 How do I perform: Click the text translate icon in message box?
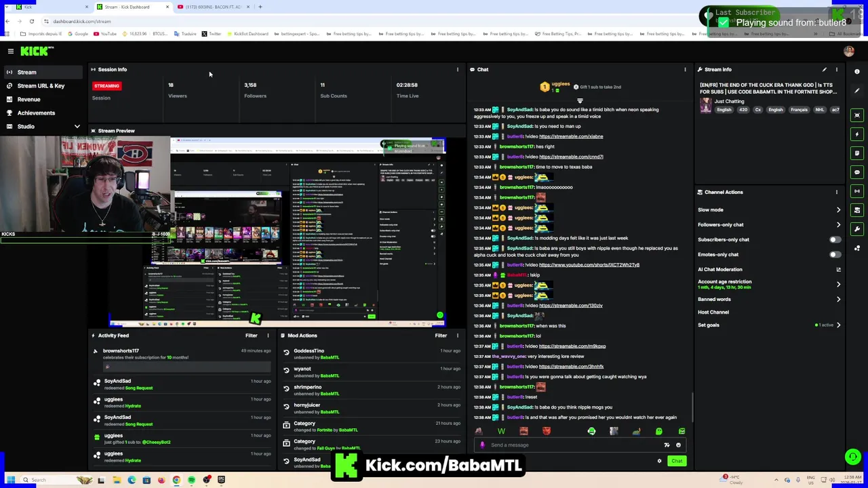(x=667, y=445)
